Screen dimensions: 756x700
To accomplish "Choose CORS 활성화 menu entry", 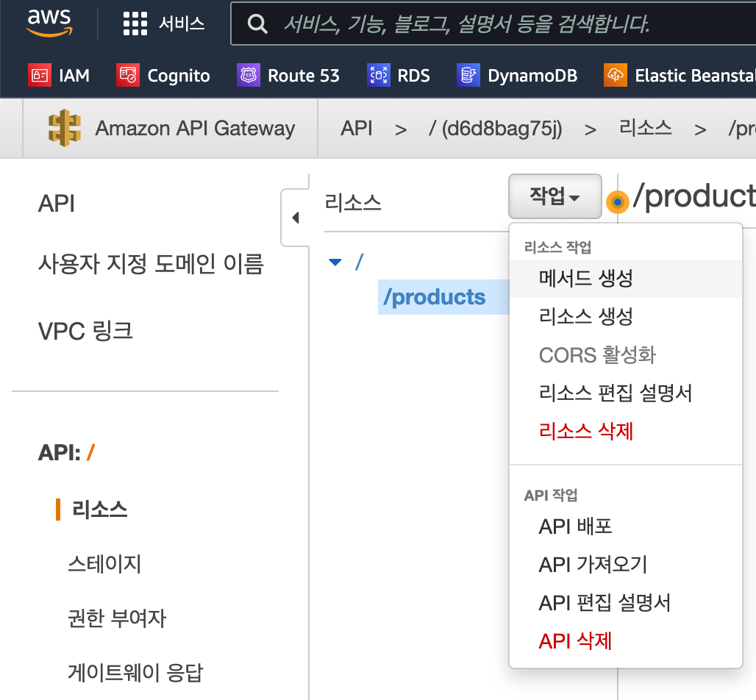I will [625, 355].
